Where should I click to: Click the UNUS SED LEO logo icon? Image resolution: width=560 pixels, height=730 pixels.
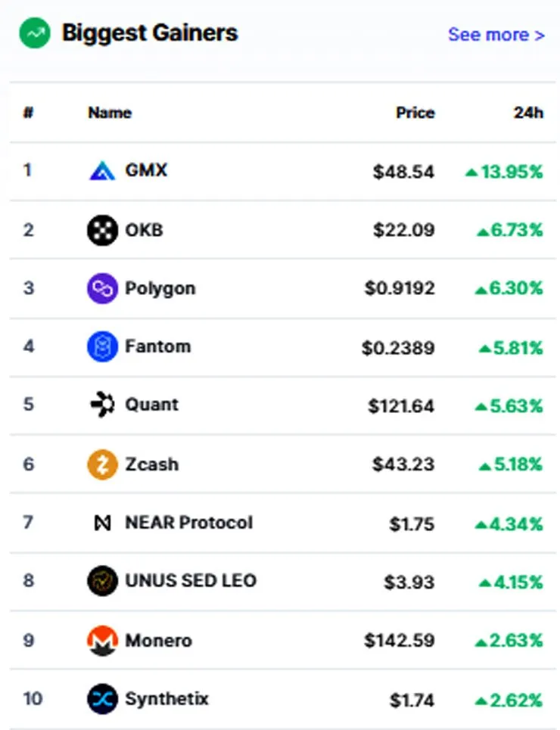pyautogui.click(x=102, y=580)
